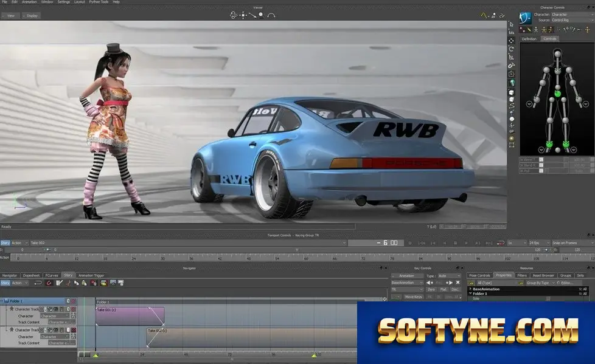Click the Move Keys button
Viewport: 595px width, 364px height.
(x=413, y=297)
